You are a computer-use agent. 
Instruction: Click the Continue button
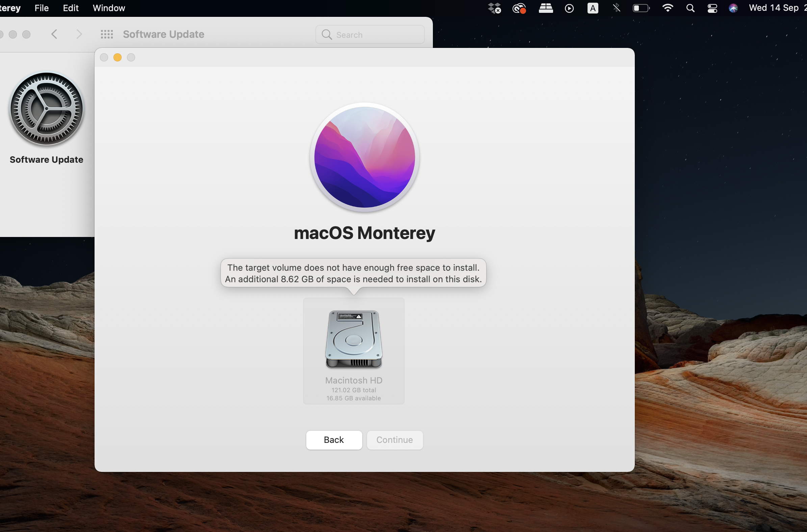pos(394,440)
